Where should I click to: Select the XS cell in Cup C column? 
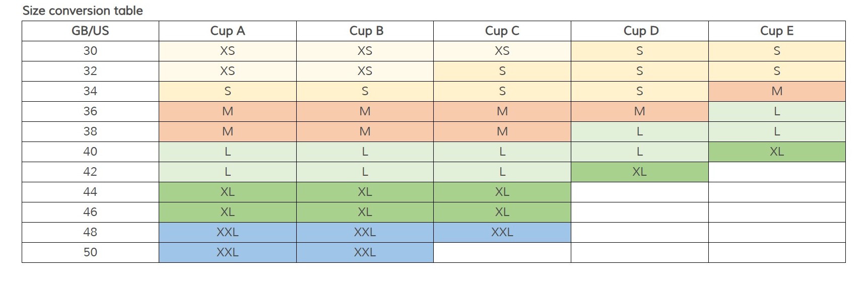[x=502, y=51]
